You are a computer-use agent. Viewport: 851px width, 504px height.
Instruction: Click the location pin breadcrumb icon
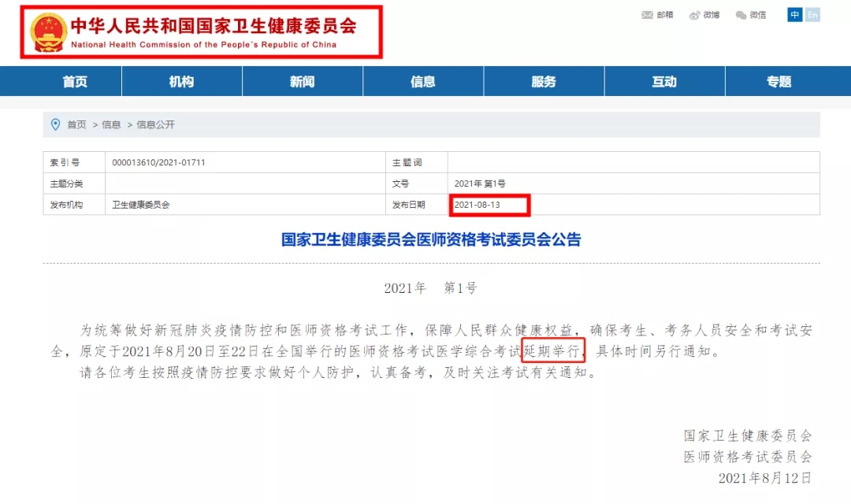click(x=55, y=124)
